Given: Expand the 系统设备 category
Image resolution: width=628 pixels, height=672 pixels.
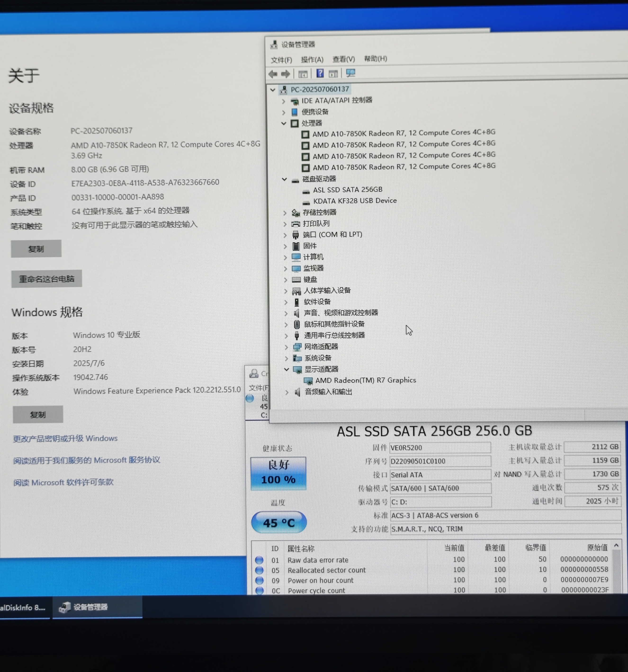Looking at the screenshot, I should click(286, 358).
